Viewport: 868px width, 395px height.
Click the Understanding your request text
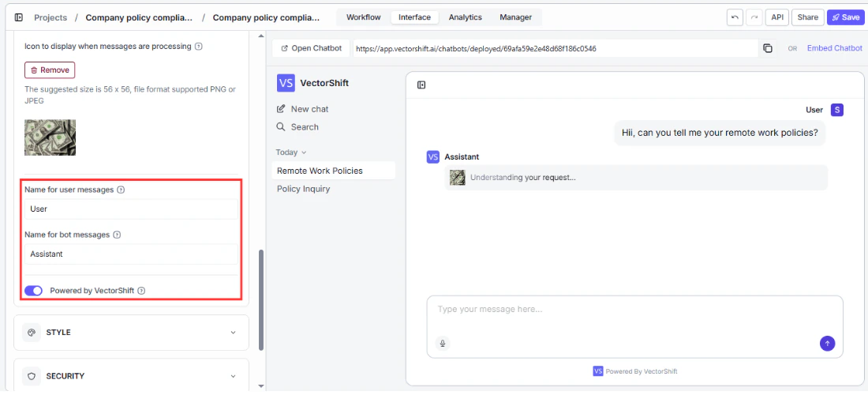click(523, 178)
